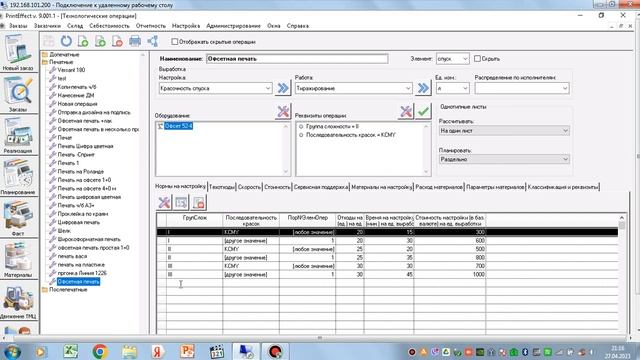This screenshot has height=360, width=640.
Task: Select Versant 180 in the operations tree
Action: click(71, 70)
